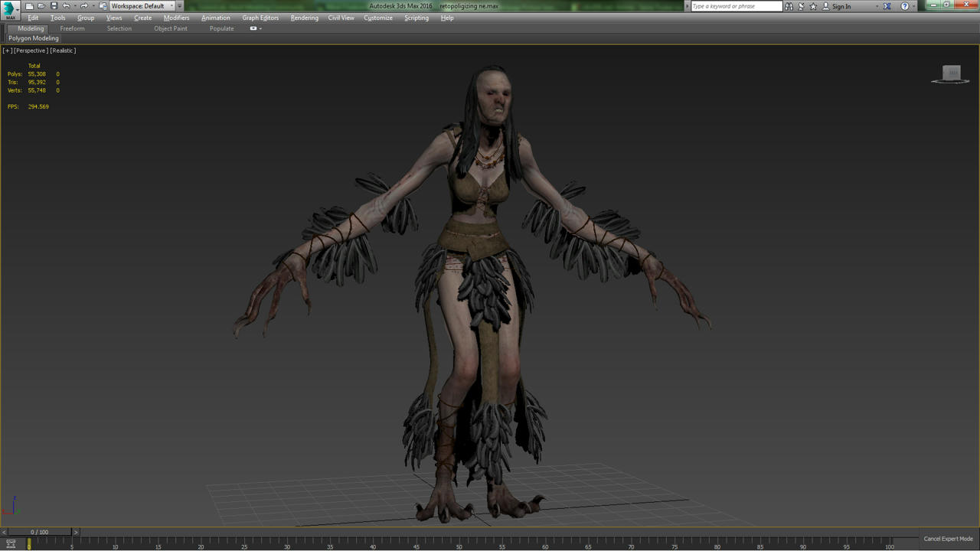Open the 3ds Max application menu button

[10, 9]
